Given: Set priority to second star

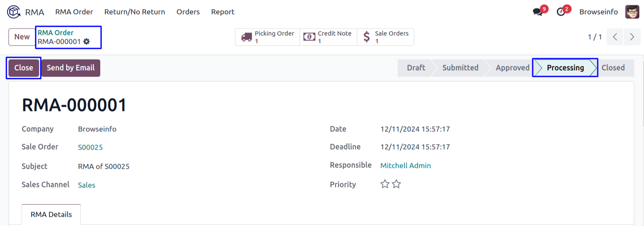Looking at the screenshot, I should (x=396, y=184).
